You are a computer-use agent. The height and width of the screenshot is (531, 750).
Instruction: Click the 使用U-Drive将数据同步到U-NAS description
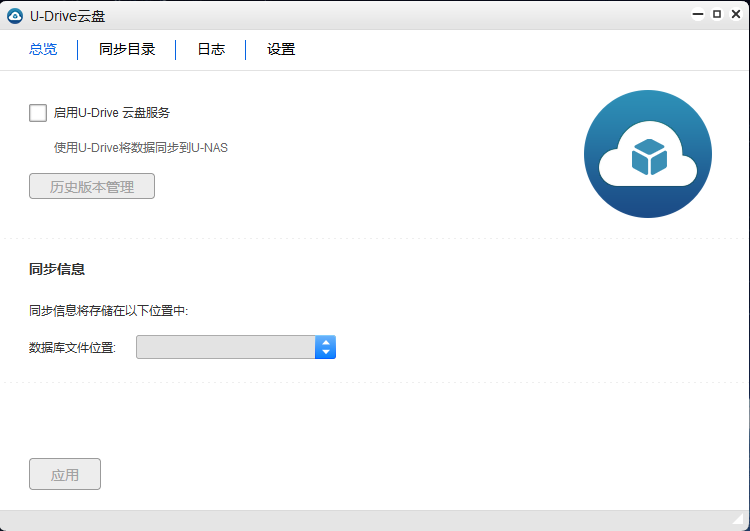(x=141, y=148)
